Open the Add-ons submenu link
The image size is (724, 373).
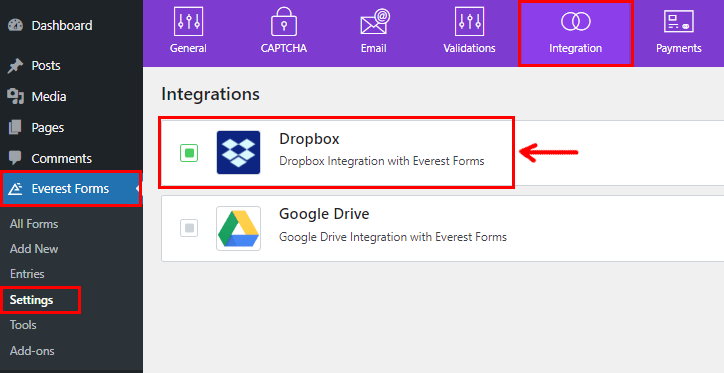point(32,351)
